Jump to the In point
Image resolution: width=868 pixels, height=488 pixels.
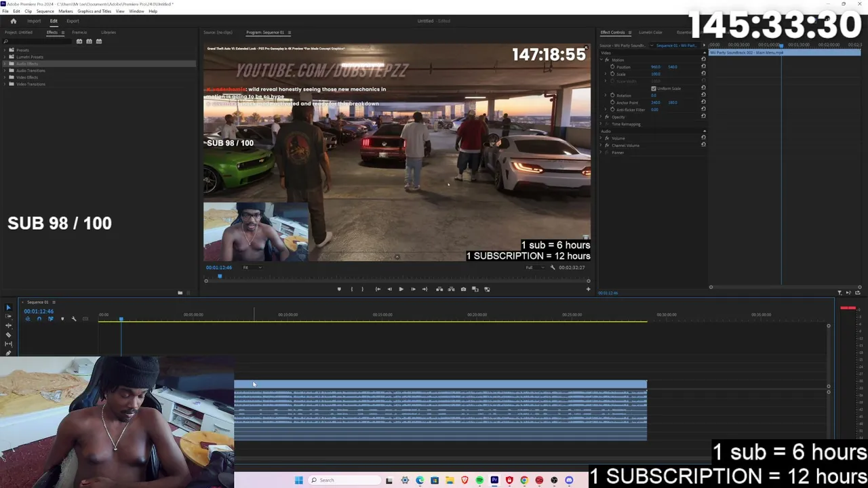click(378, 289)
